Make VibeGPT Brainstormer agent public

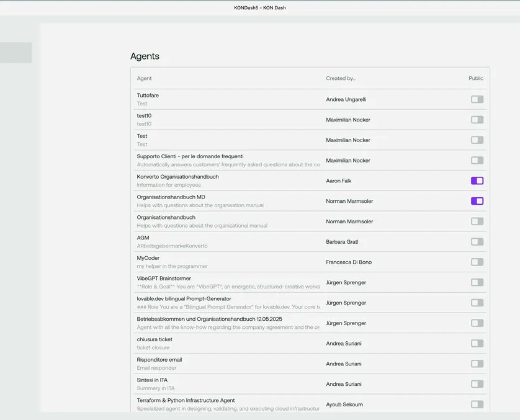click(477, 282)
